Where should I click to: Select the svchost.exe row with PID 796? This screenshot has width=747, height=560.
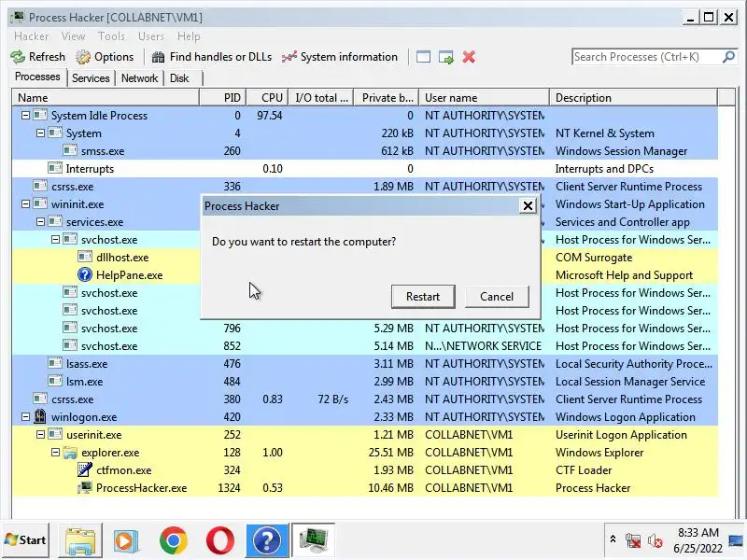pos(365,329)
